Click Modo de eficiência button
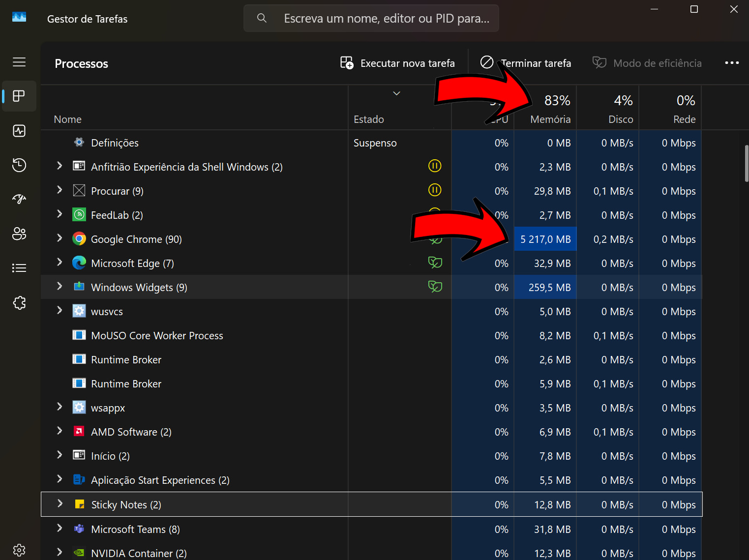The width and height of the screenshot is (749, 560). point(647,63)
